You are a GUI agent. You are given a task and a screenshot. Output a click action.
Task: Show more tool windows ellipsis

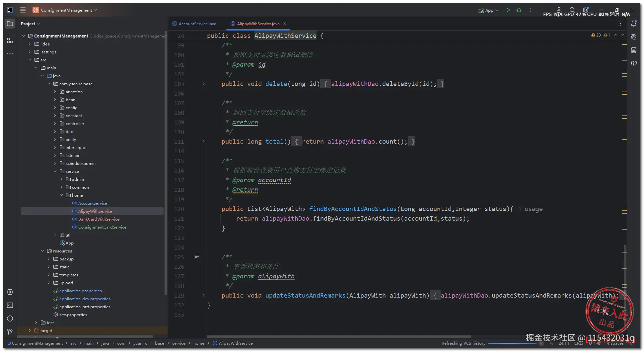(x=10, y=53)
